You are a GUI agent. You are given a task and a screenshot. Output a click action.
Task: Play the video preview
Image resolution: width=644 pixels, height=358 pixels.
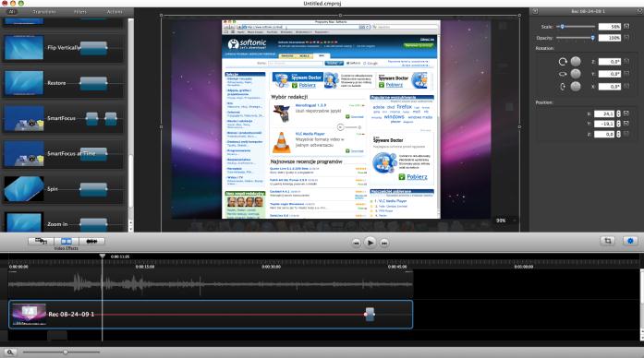(x=371, y=243)
